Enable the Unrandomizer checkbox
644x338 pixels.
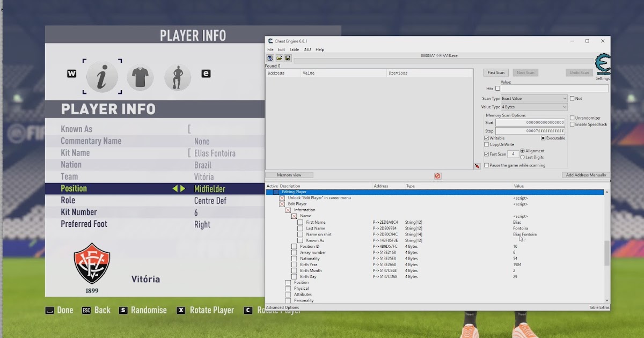point(572,118)
